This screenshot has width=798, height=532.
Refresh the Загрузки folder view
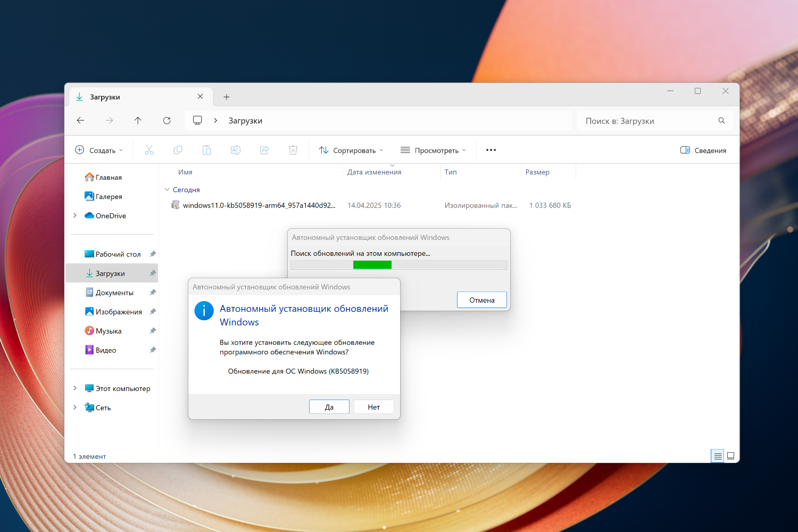pos(167,121)
